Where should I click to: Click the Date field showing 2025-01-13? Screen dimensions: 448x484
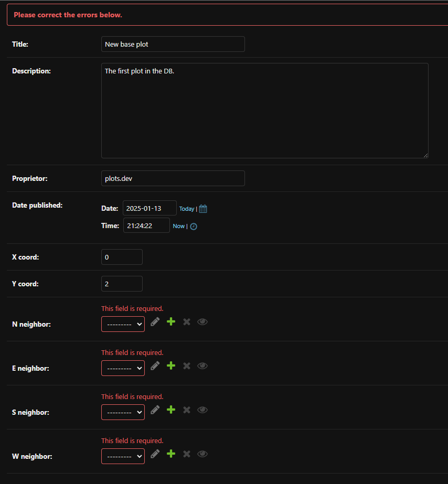coord(150,208)
